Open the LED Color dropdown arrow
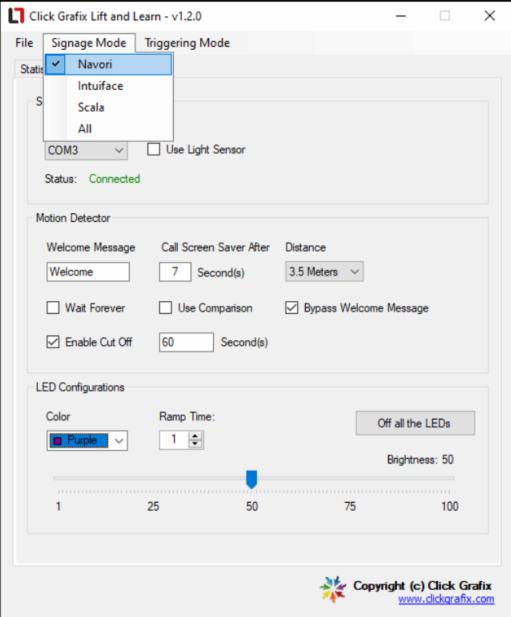The image size is (511, 617). 119,441
